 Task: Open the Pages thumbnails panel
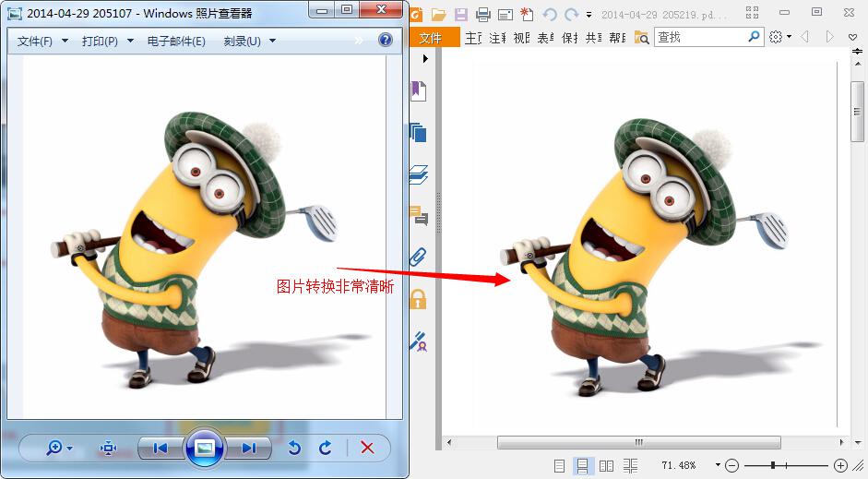[x=419, y=133]
